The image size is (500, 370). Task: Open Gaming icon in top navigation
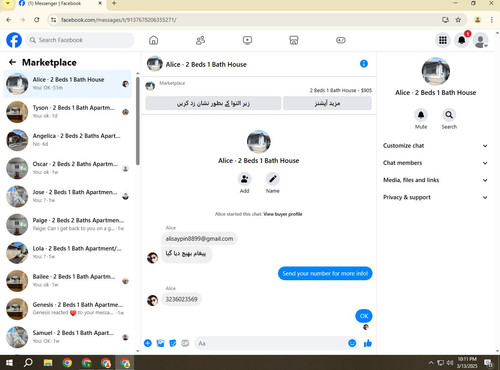coord(341,40)
